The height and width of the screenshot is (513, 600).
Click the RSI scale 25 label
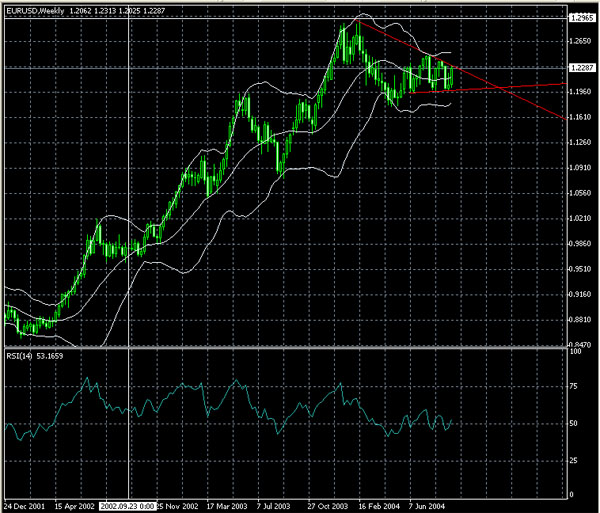[574, 461]
